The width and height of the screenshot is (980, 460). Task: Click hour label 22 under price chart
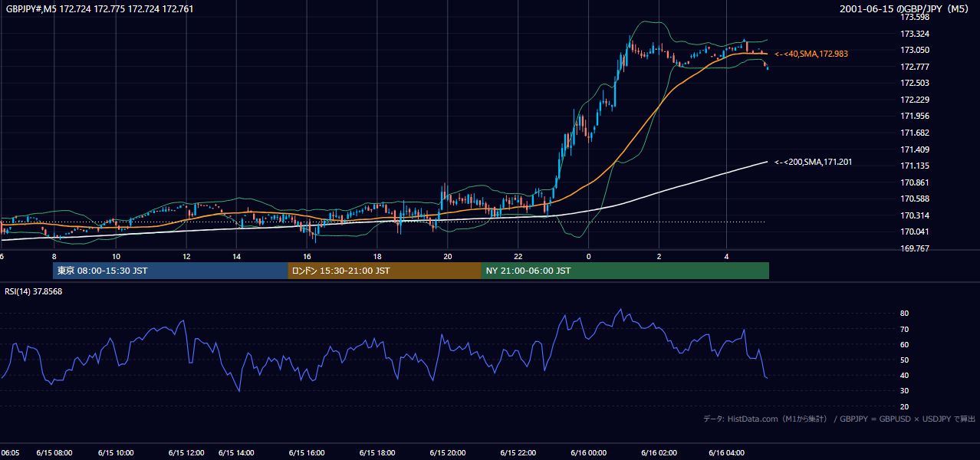518,256
